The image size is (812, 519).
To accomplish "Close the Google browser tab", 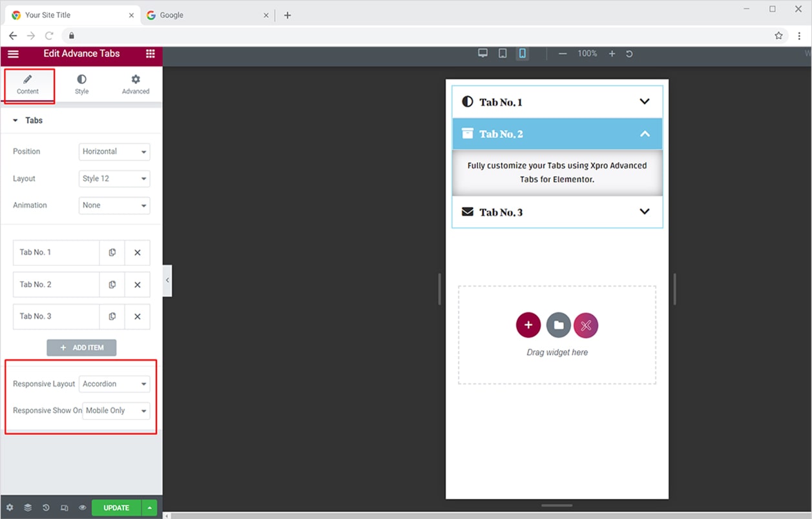I will point(266,15).
